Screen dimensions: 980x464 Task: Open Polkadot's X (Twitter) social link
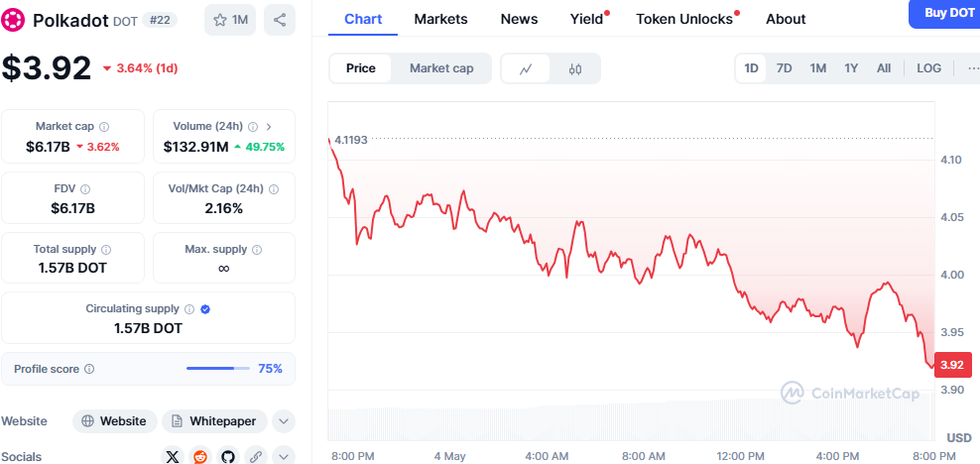[174, 456]
